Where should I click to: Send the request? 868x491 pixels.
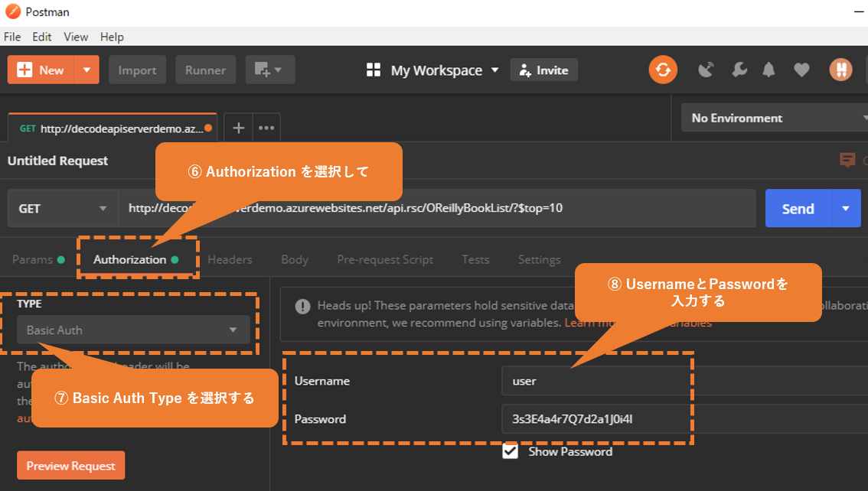pos(798,209)
